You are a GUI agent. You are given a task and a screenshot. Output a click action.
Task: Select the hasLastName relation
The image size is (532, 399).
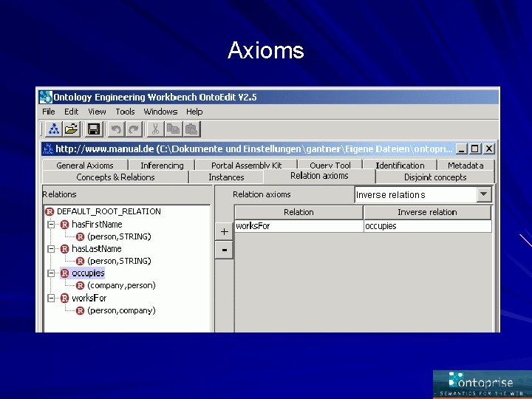97,249
